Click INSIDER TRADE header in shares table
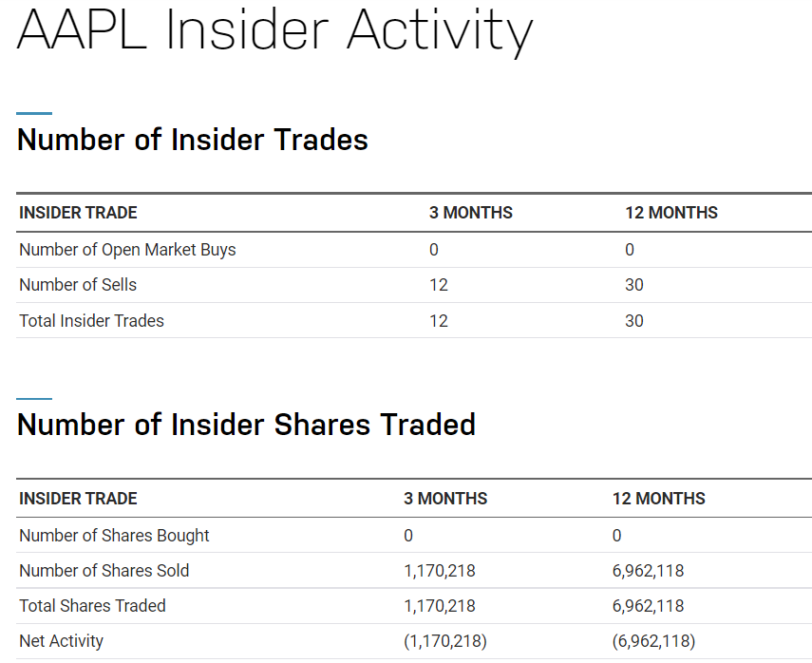This screenshot has height=663, width=812. (78, 499)
